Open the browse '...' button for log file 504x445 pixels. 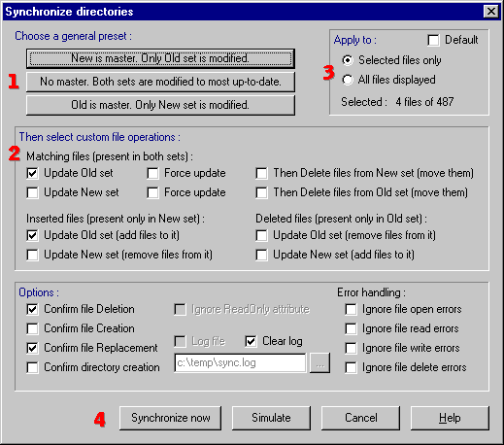point(319,363)
